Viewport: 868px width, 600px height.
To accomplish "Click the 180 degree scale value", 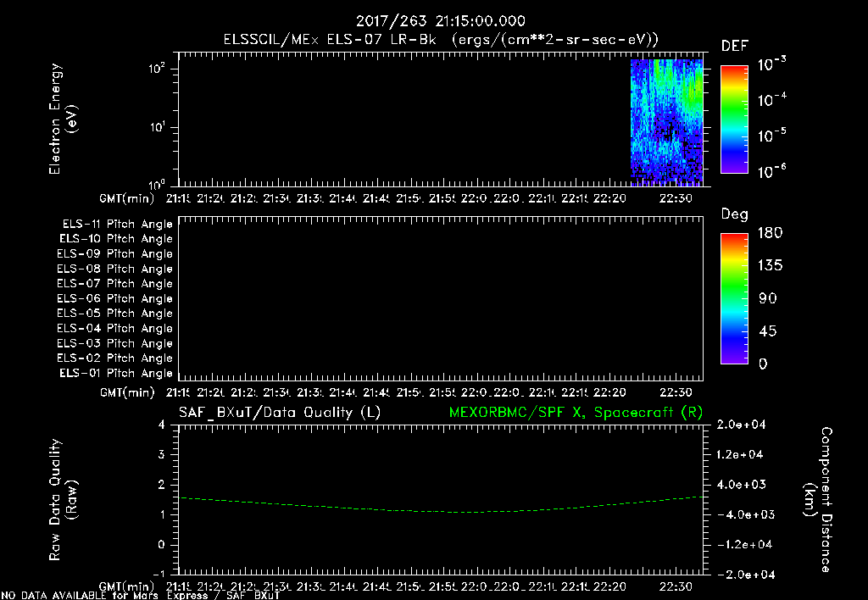I will coord(770,233).
